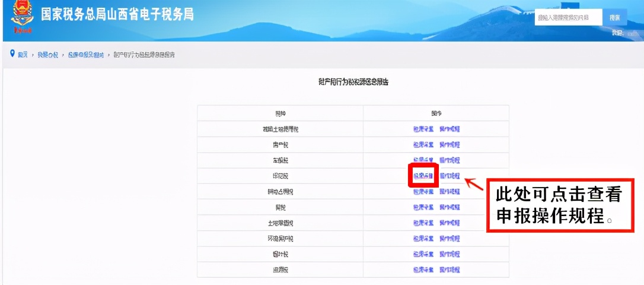Click the current-page breadcrumb text at the end
The image size is (644, 285).
pos(144,55)
